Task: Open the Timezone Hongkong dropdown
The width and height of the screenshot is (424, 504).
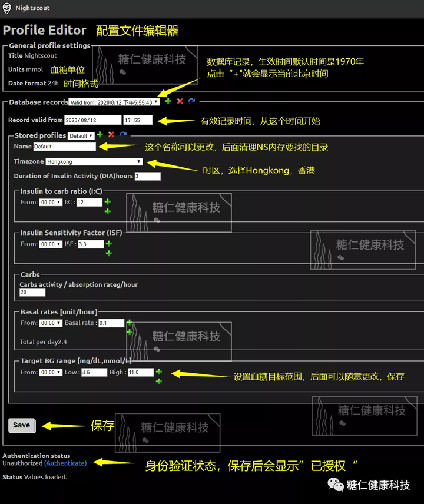Action: 94,162
